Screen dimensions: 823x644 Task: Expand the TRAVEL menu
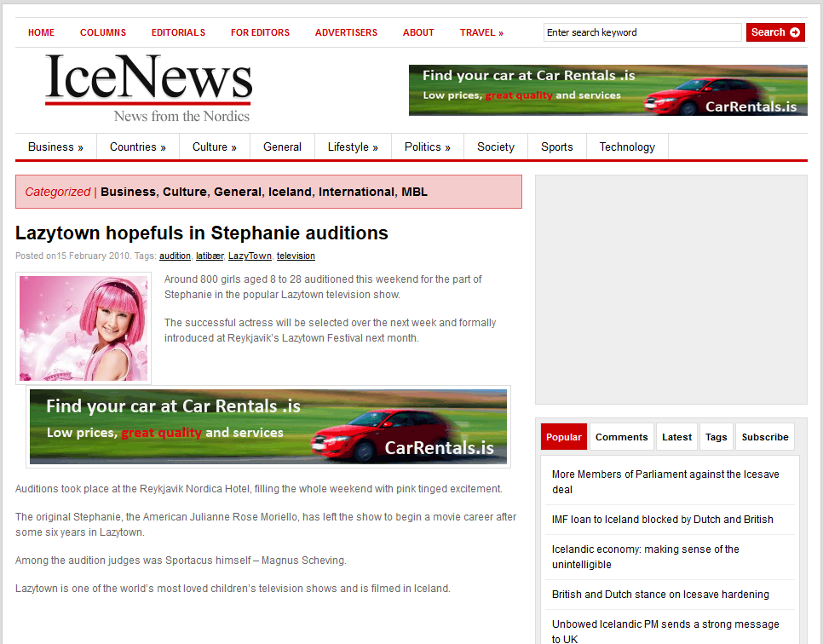[481, 32]
